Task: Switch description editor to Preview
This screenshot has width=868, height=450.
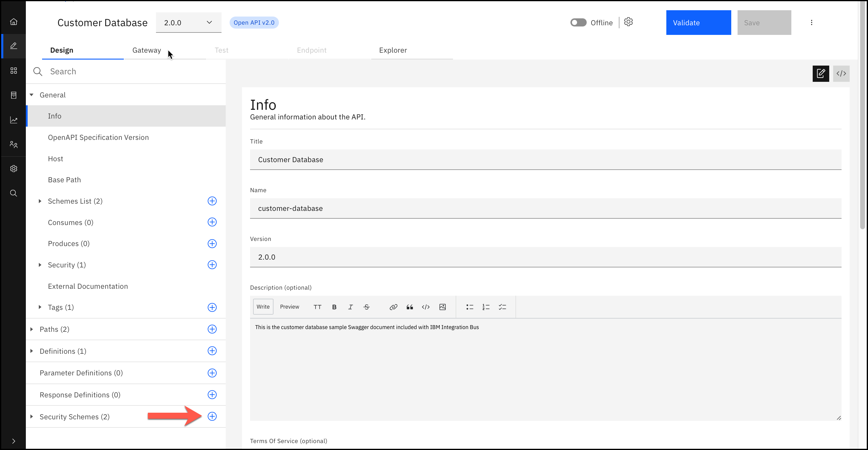Action: (x=289, y=307)
